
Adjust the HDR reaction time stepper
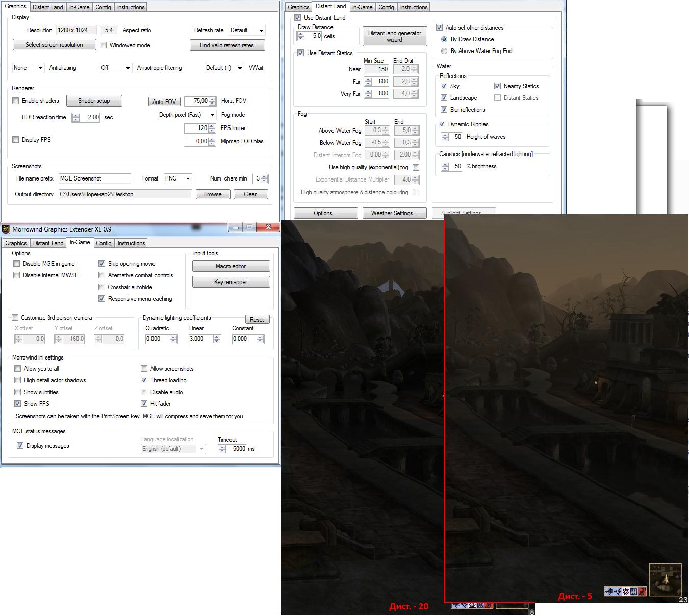(x=75, y=117)
